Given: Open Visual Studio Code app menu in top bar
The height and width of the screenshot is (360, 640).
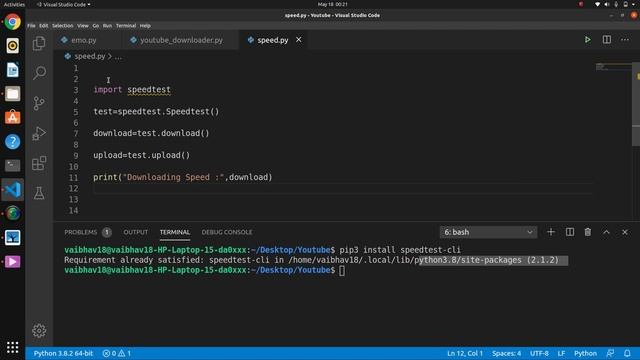Looking at the screenshot, I should (63, 4).
